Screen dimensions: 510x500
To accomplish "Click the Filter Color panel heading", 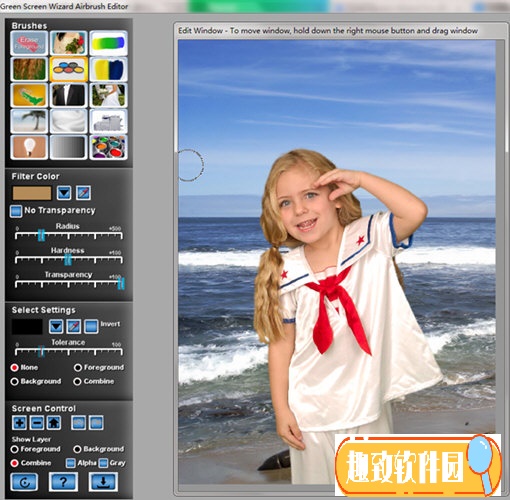I will pos(35,176).
